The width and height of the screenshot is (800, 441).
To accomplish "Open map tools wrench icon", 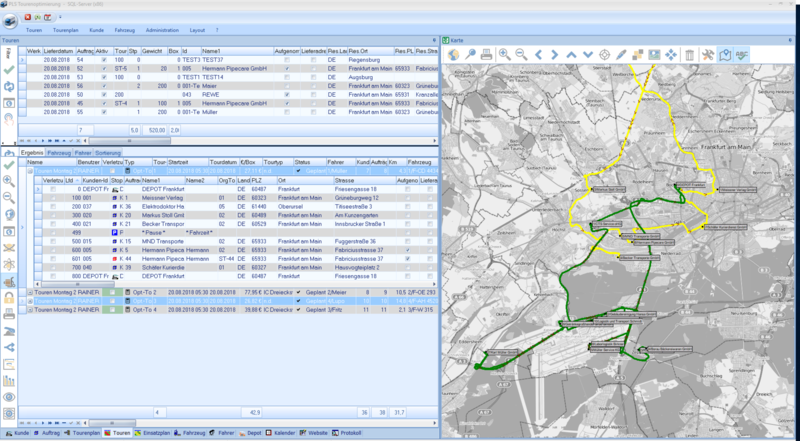I will pos(707,54).
